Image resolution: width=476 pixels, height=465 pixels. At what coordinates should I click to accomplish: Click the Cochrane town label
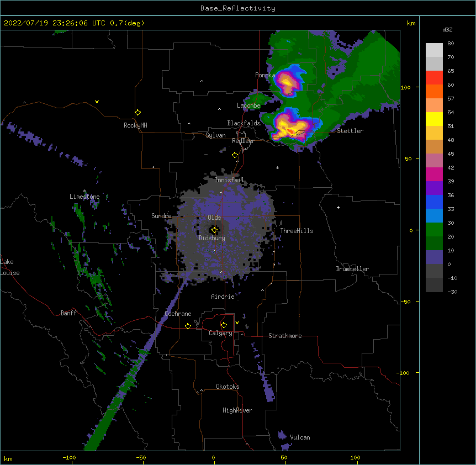(178, 314)
